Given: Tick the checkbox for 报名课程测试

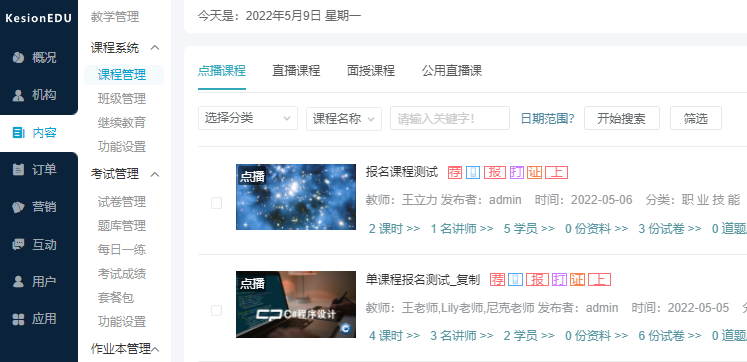Looking at the screenshot, I should [x=216, y=203].
